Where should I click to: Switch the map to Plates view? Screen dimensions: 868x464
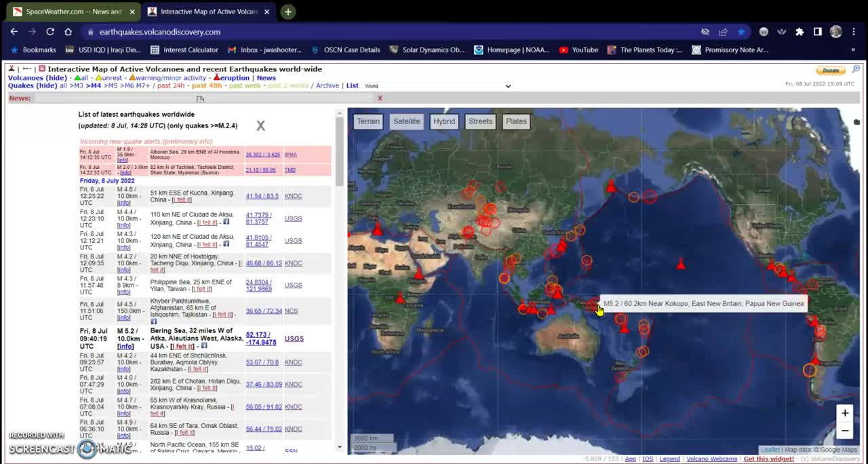516,121
